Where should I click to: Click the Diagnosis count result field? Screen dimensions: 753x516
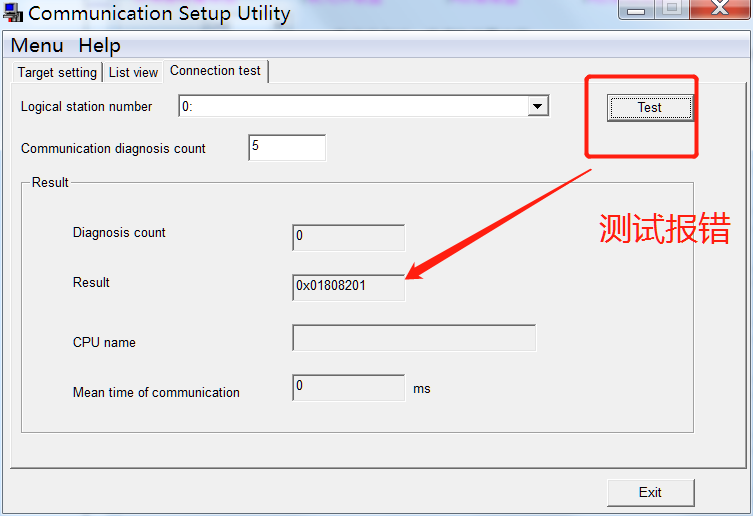pyautogui.click(x=348, y=237)
